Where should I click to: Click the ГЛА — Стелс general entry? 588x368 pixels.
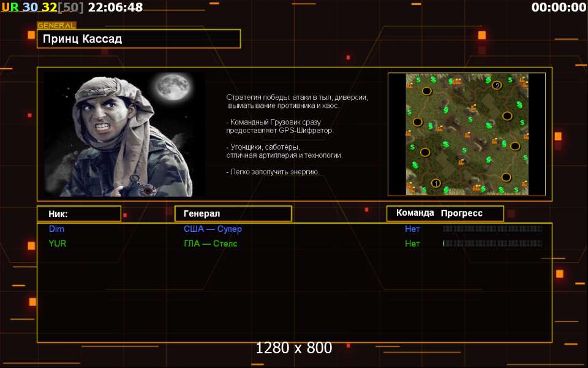click(210, 243)
